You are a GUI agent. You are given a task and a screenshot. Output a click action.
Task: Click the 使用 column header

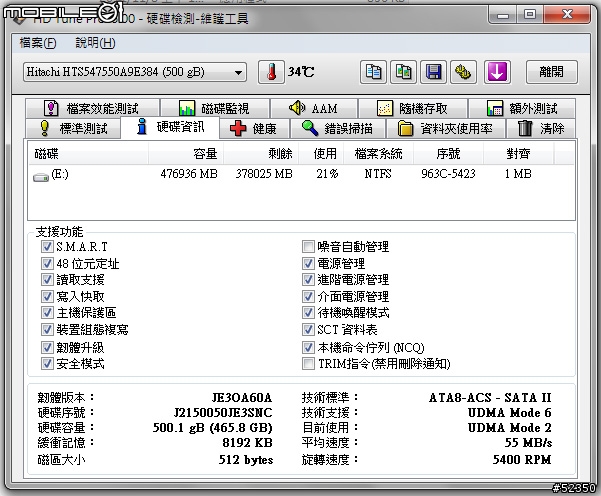tap(321, 154)
